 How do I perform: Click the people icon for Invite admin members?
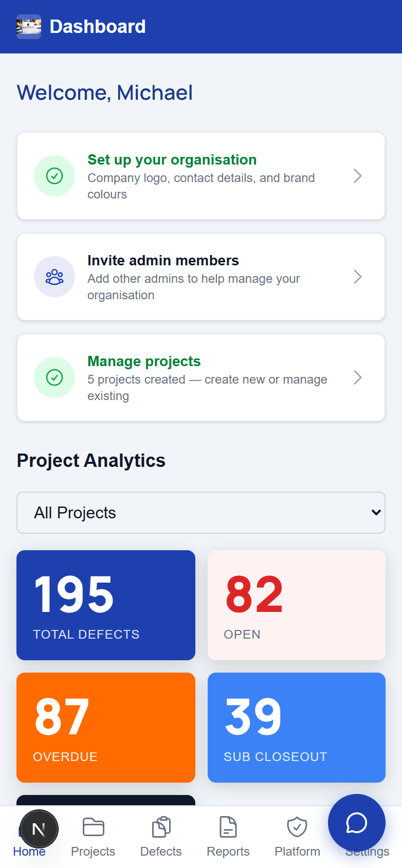54,277
